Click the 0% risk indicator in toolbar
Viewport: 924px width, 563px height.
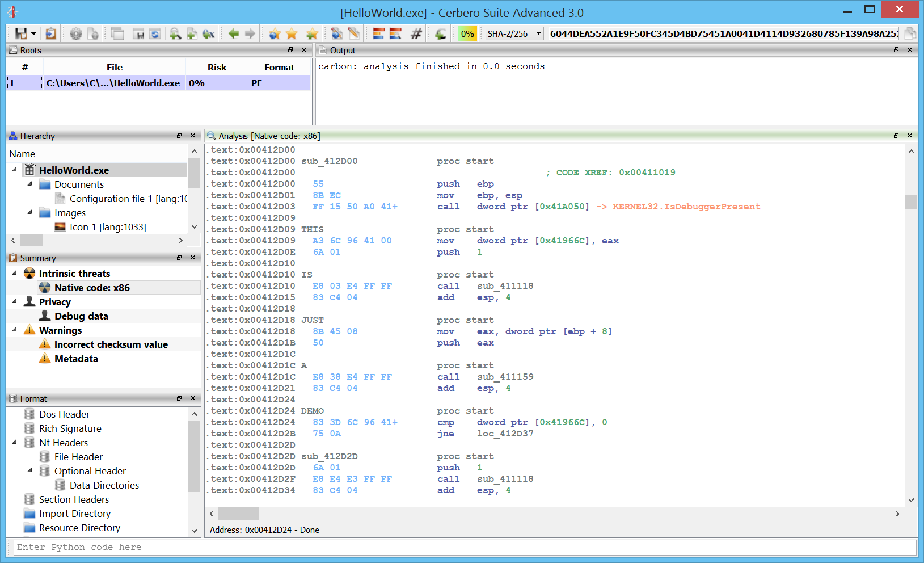pyautogui.click(x=467, y=33)
